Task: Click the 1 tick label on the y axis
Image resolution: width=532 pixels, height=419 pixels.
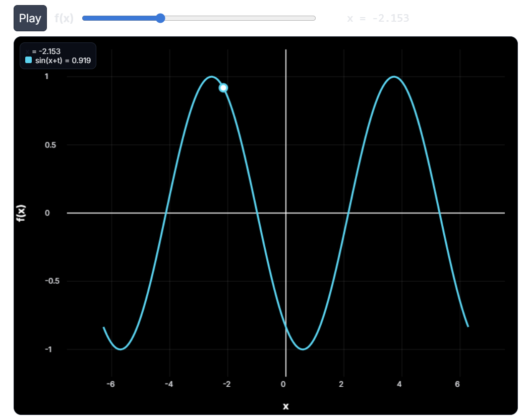Action: [x=46, y=76]
